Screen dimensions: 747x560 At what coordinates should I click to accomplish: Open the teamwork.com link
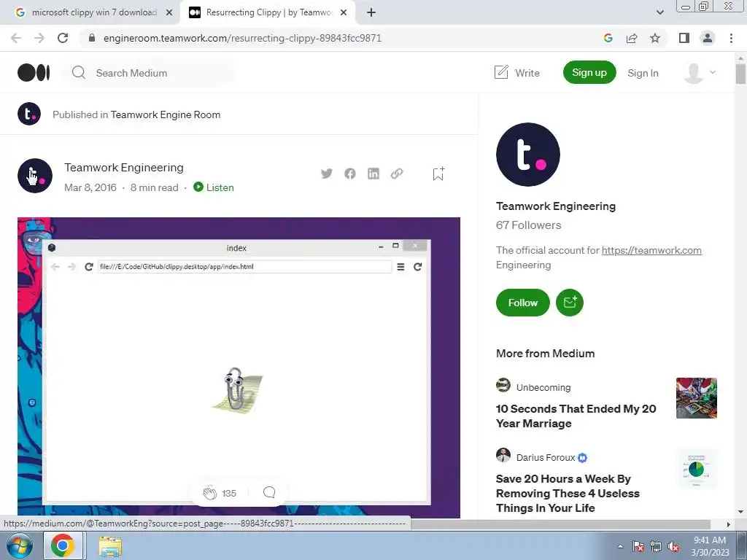[x=651, y=250]
